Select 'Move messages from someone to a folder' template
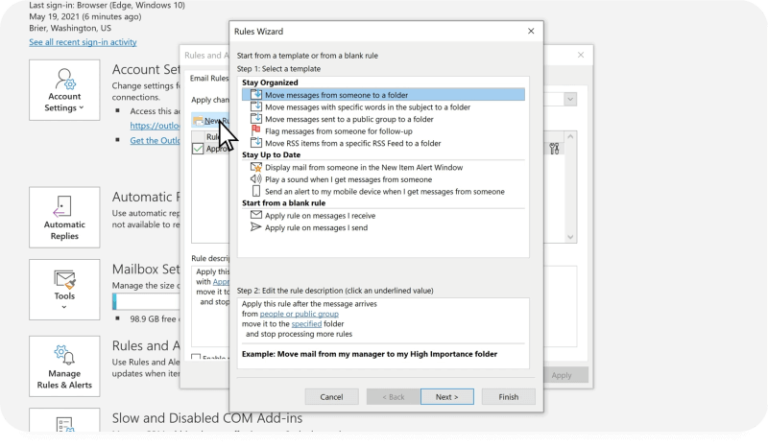This screenshot has width=768, height=447. click(383, 94)
